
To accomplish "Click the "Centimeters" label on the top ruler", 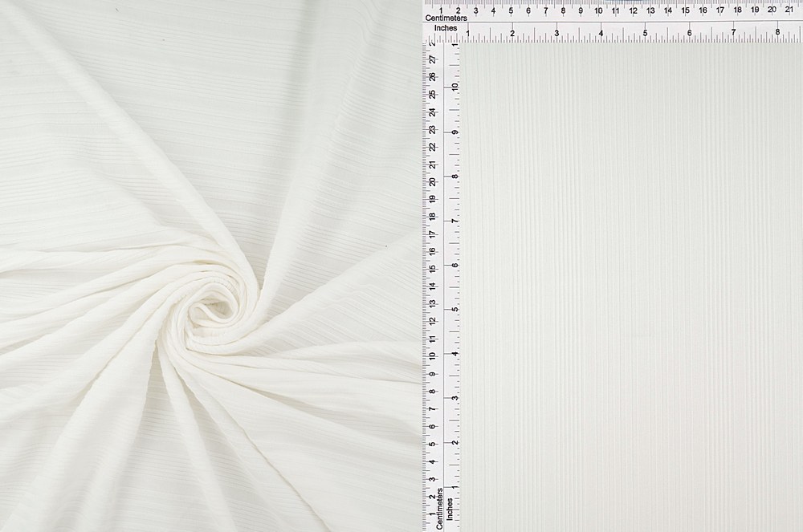I will pyautogui.click(x=446, y=18).
